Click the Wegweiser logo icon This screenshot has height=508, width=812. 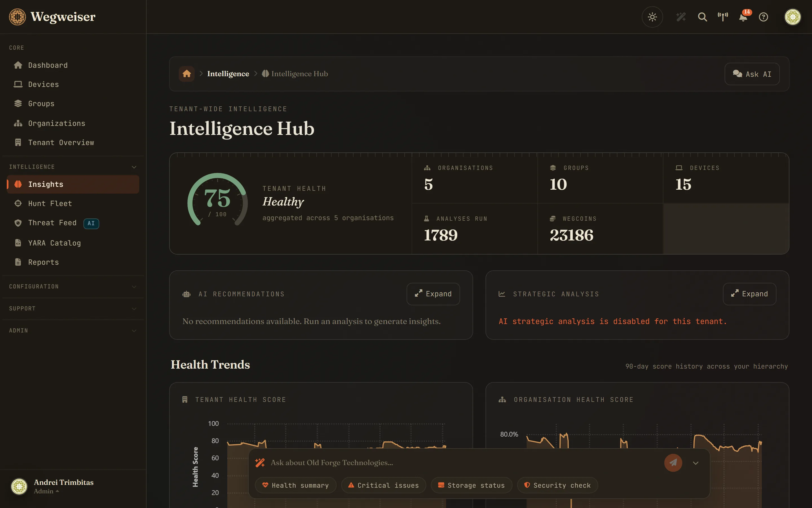[x=17, y=17]
